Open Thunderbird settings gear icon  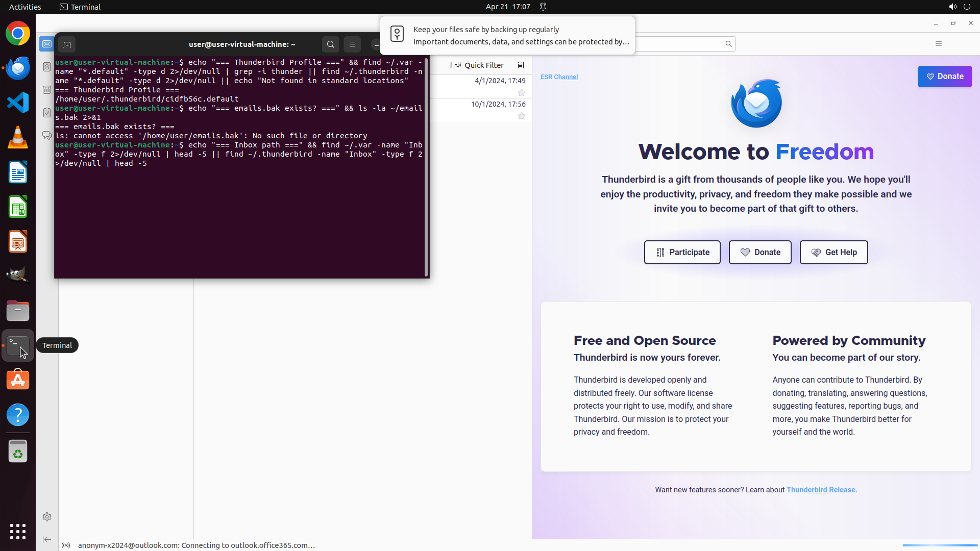pos(46,517)
